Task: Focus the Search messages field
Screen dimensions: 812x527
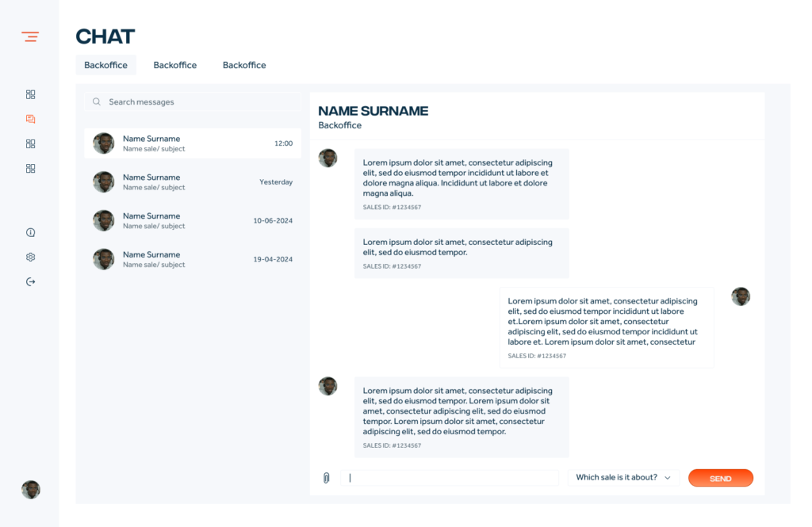Action: coord(192,102)
